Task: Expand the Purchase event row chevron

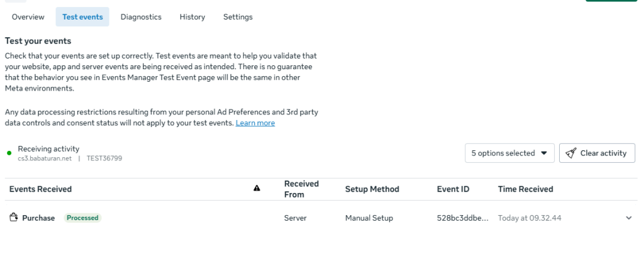Action: tap(628, 218)
